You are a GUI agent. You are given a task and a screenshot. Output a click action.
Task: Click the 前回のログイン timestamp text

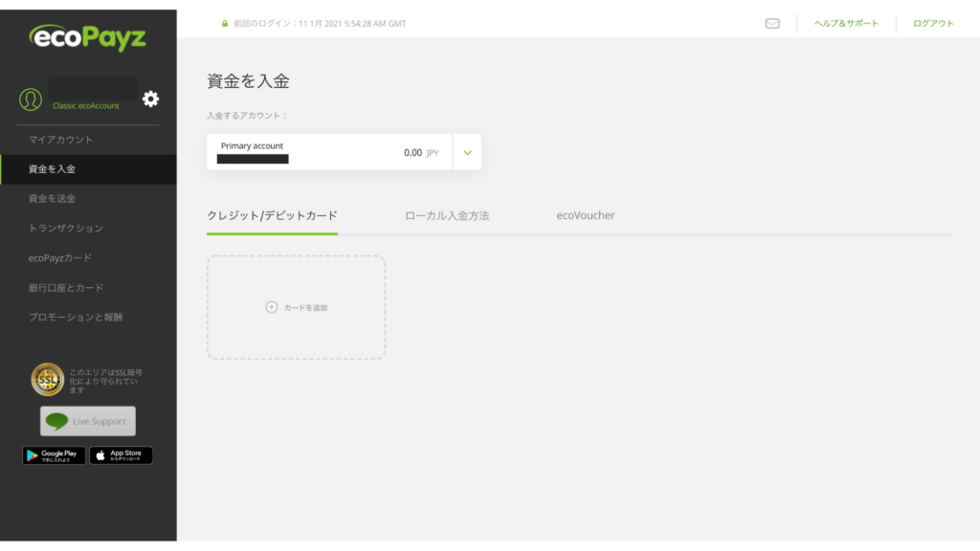tap(320, 24)
